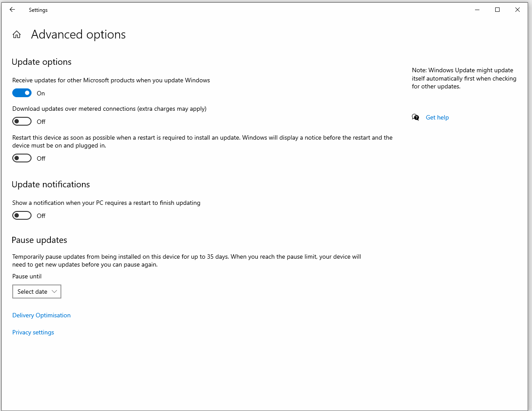The width and height of the screenshot is (532, 411).
Task: Click the Get help chat bubble icon
Action: (415, 117)
